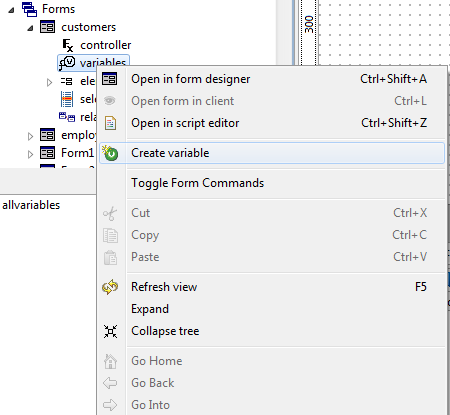The height and width of the screenshot is (415, 450).
Task: Click the form designer icon in menu
Action: 110,79
